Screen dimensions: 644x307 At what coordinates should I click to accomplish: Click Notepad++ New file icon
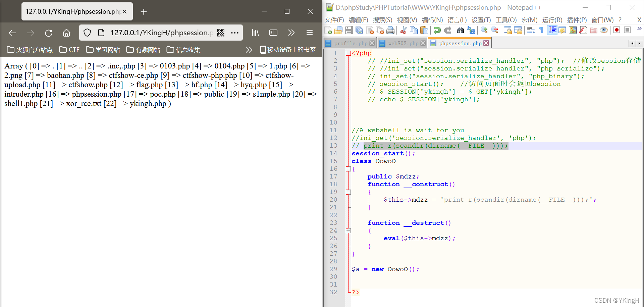328,31
